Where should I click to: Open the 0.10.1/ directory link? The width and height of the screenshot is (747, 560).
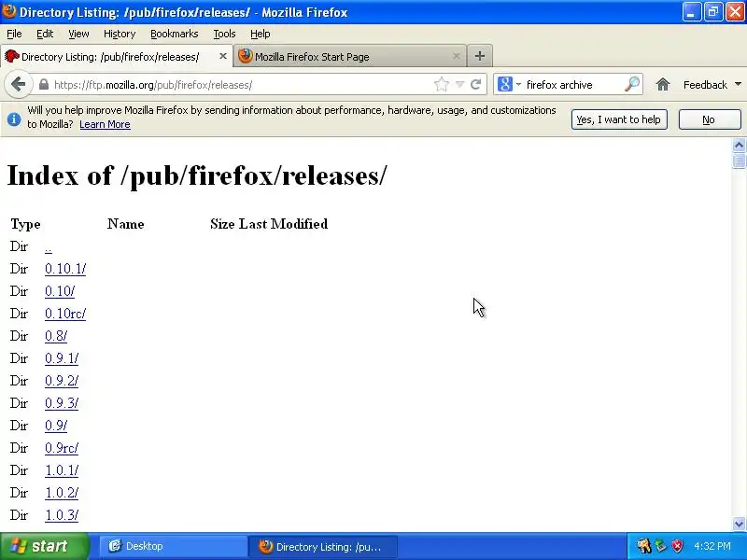pyautogui.click(x=65, y=269)
